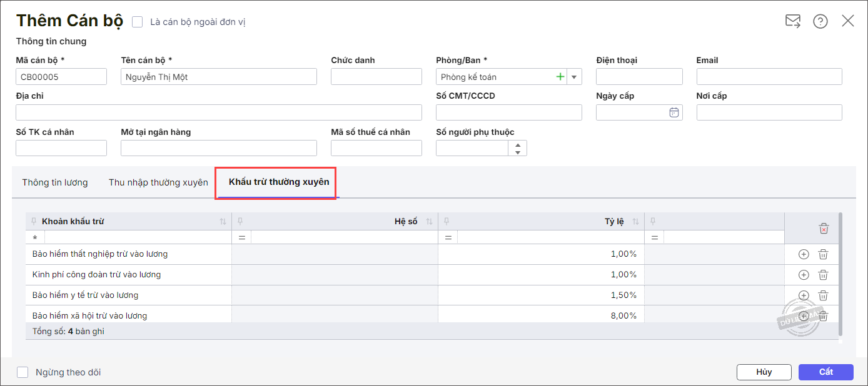
Task: Delete the Bảo hiểm xã hội row
Action: pyautogui.click(x=824, y=316)
